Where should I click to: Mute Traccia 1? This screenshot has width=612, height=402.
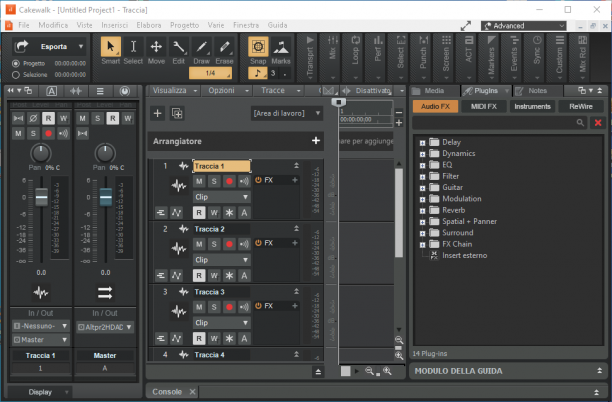(199, 181)
